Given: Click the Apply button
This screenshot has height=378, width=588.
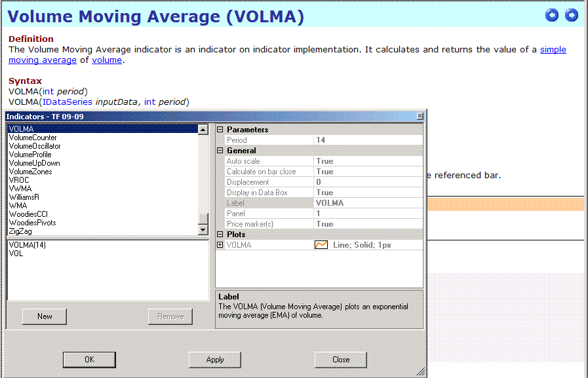Looking at the screenshot, I should click(215, 360).
